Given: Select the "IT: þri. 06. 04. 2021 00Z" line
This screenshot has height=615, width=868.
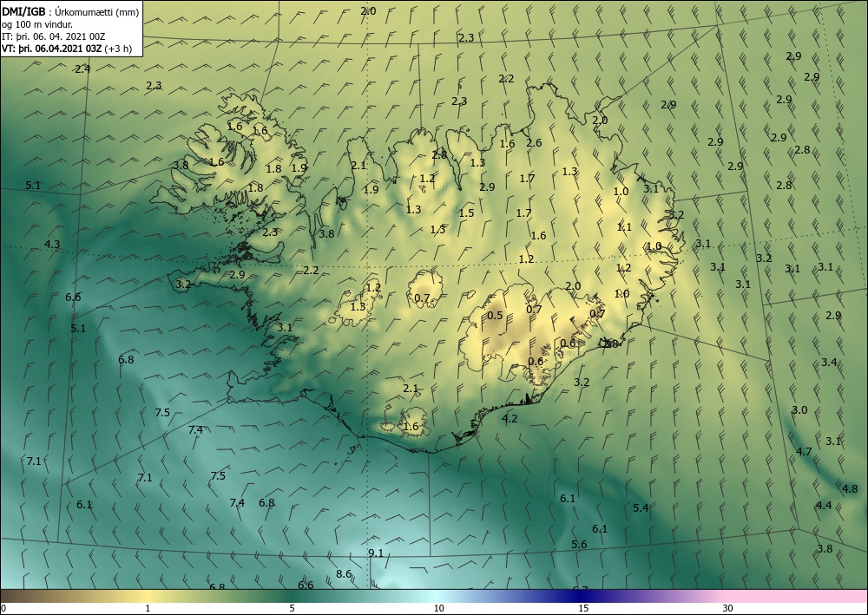Looking at the screenshot, I should click(54, 36).
